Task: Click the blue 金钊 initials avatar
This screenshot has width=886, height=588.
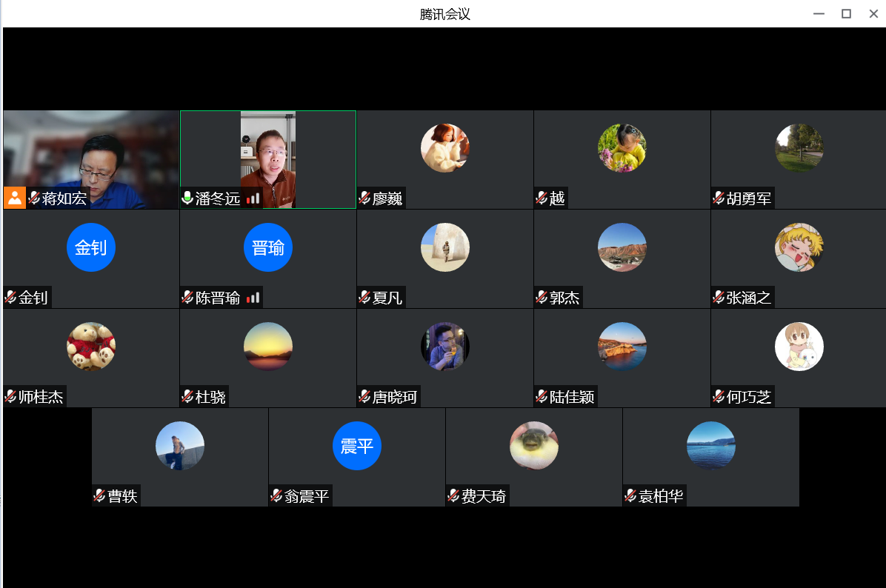Action: (x=91, y=247)
